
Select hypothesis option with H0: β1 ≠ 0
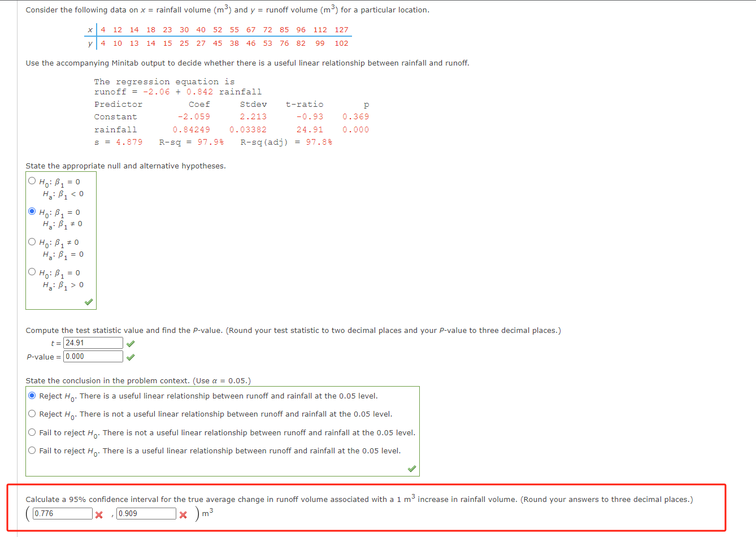pyautogui.click(x=32, y=242)
